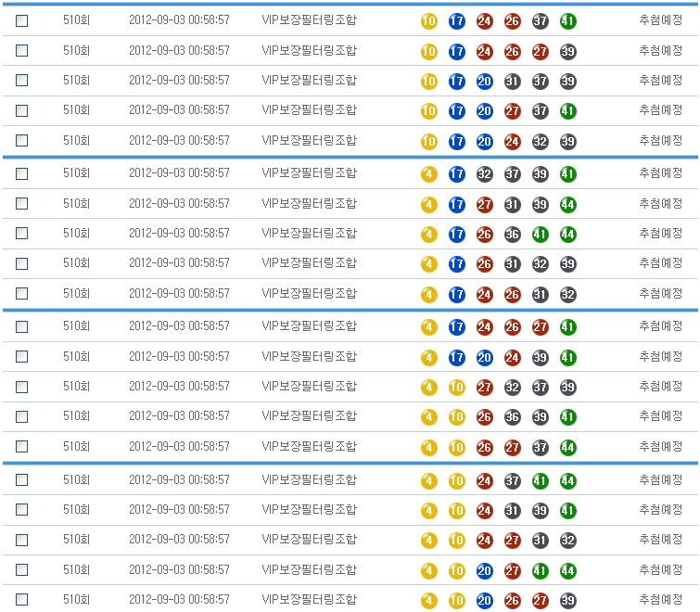Click red ball 27 in the 4-10-27-32-37-39 row
The height and width of the screenshot is (612, 700).
tap(484, 388)
